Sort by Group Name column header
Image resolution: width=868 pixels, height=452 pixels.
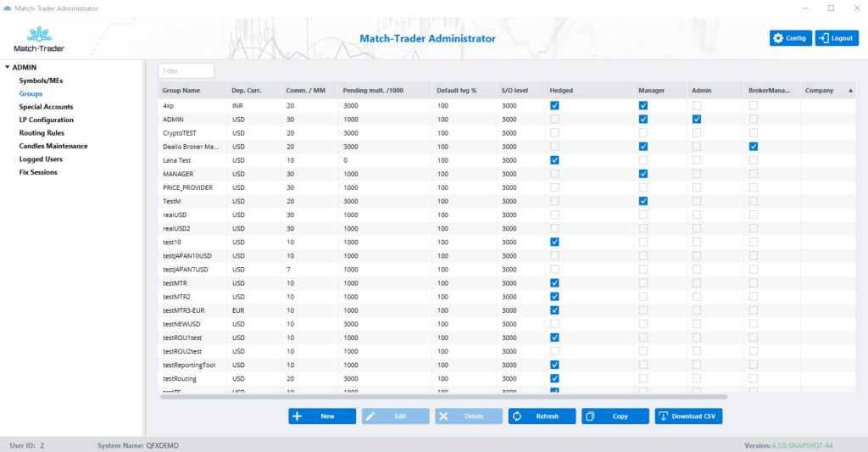192,90
